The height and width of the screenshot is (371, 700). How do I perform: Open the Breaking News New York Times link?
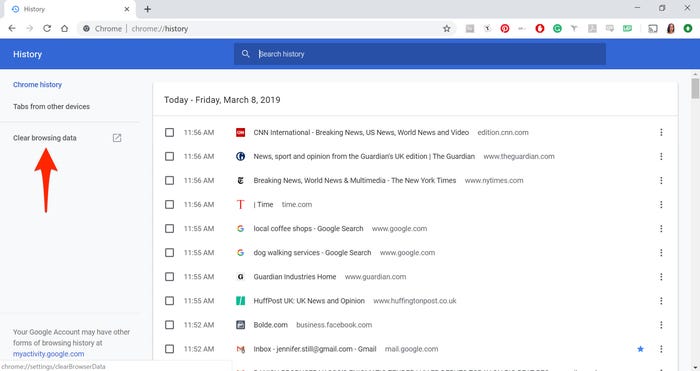pos(355,181)
